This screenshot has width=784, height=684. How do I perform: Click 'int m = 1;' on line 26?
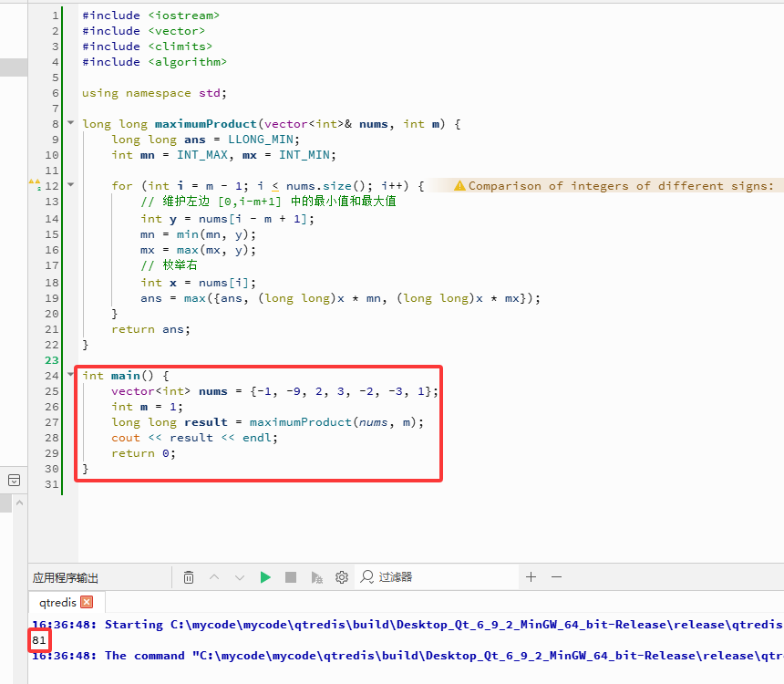pyautogui.click(x=147, y=407)
